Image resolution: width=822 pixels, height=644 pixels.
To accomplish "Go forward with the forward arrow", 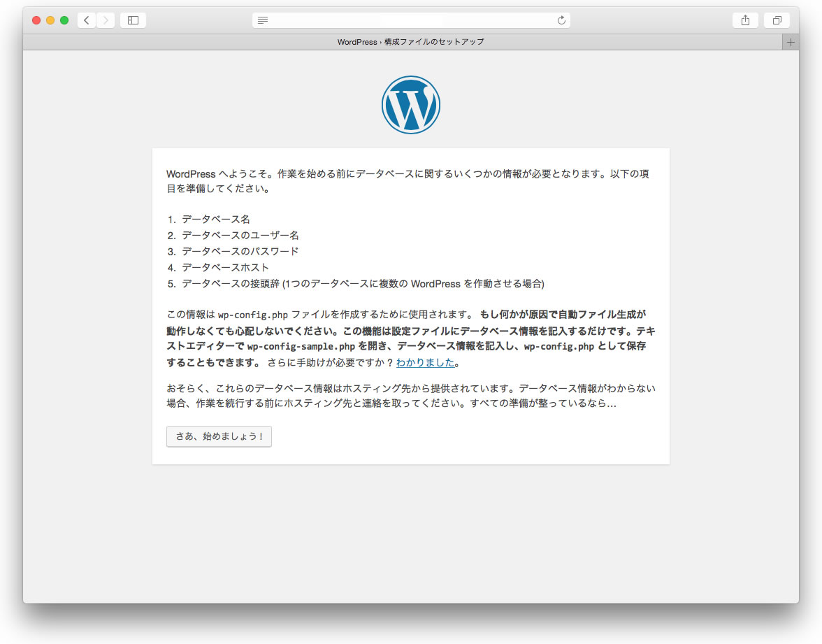I will pos(106,20).
